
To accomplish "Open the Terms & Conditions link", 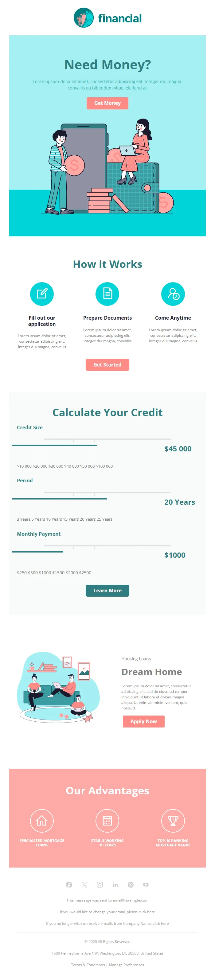I will pos(88,965).
